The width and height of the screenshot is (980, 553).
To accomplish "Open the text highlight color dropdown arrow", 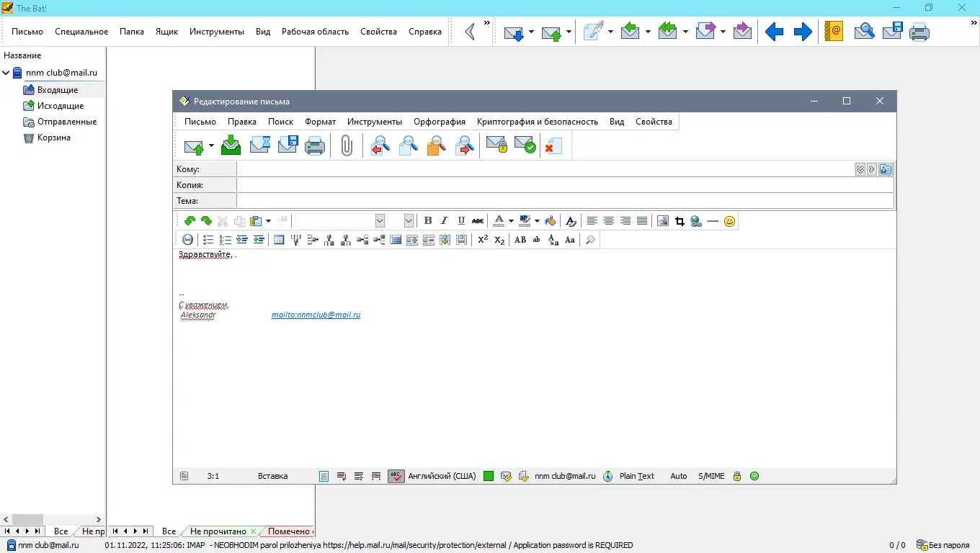I will click(x=537, y=221).
